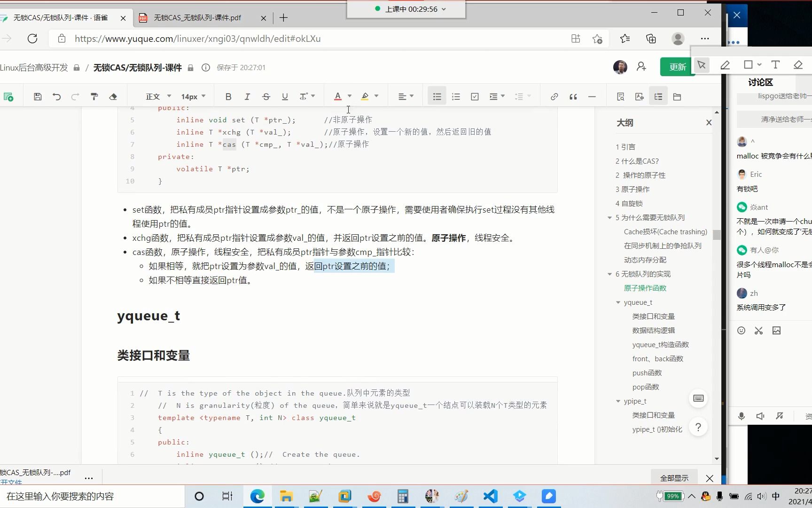The height and width of the screenshot is (508, 812).
Task: Insert a hyperlink with the link icon
Action: coord(554,96)
